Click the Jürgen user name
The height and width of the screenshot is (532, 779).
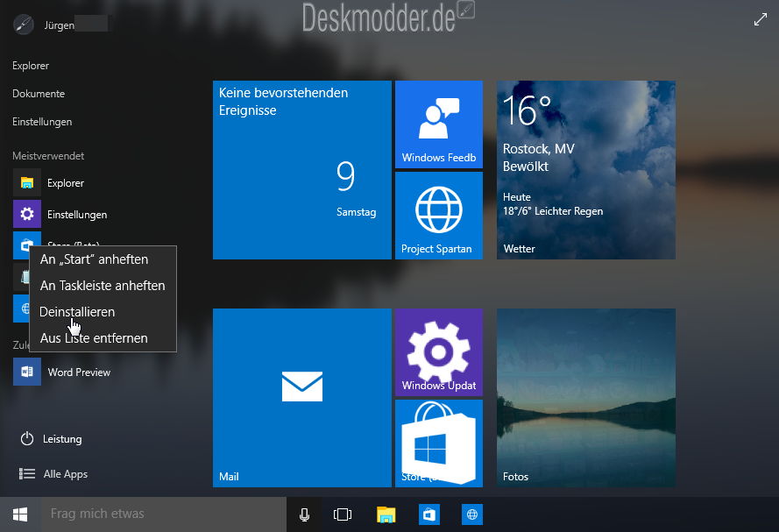(59, 25)
